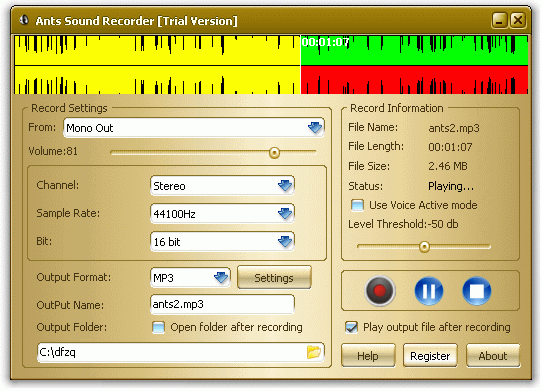Viewport: 542px width, 391px height.
Task: Open the Output Format dropdown (MP3)
Action: [x=190, y=278]
